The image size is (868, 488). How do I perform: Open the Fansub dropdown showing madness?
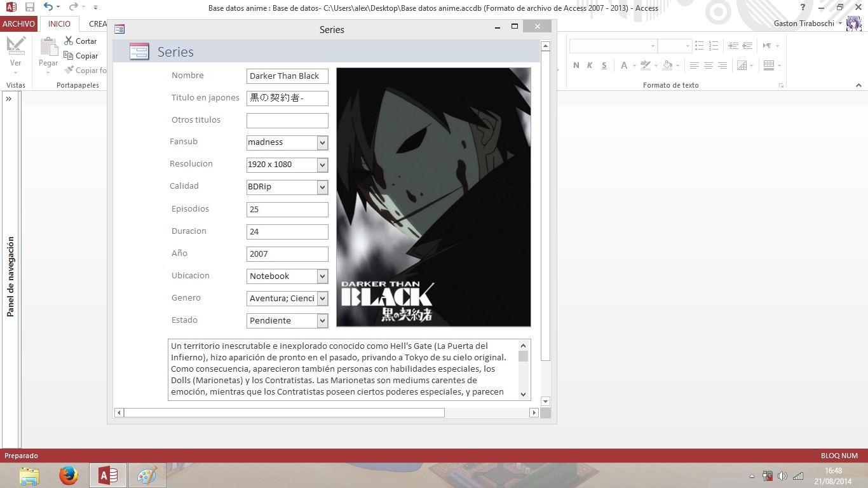tap(322, 143)
